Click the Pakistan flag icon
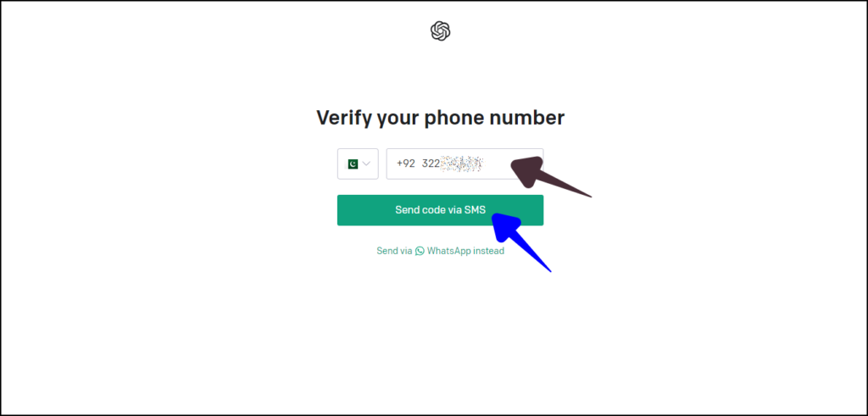 coord(352,164)
